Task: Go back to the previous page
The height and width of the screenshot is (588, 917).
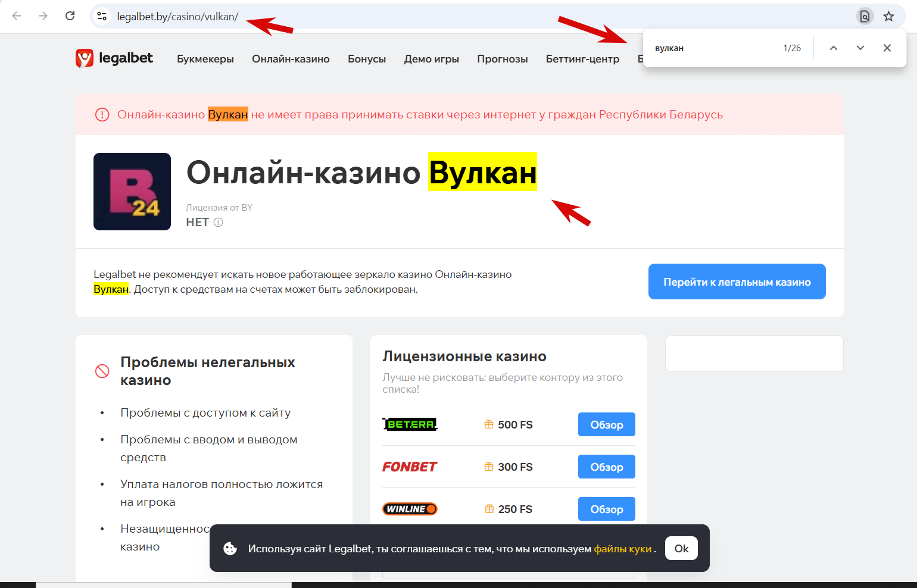Action: coord(17,16)
